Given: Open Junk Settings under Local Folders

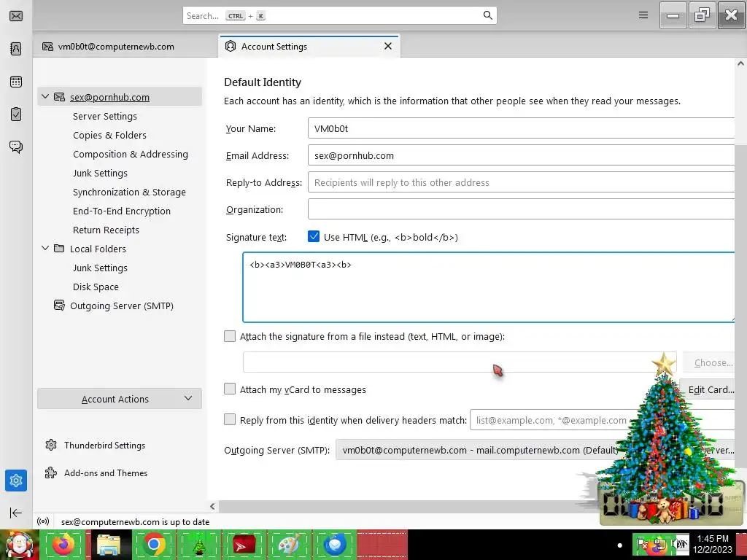Looking at the screenshot, I should tap(100, 268).
